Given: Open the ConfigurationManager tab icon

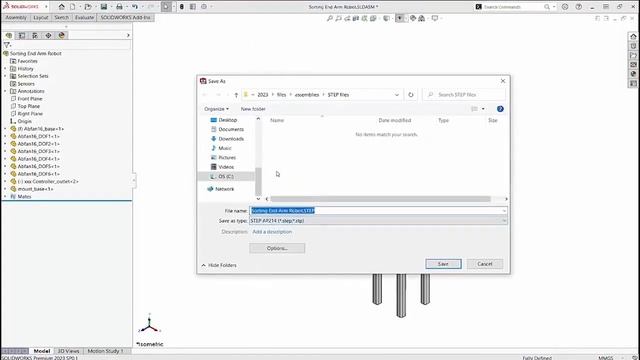Looking at the screenshot, I should point(35,36).
